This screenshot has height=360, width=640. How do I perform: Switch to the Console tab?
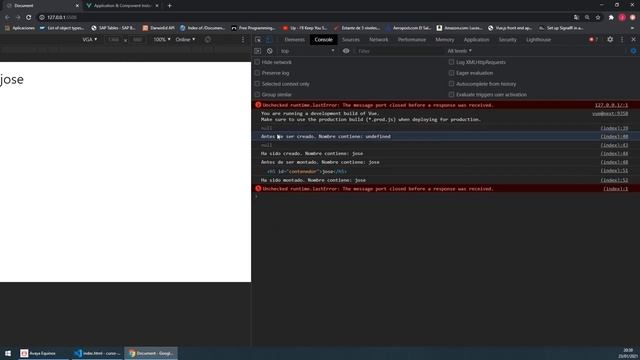pos(324,40)
